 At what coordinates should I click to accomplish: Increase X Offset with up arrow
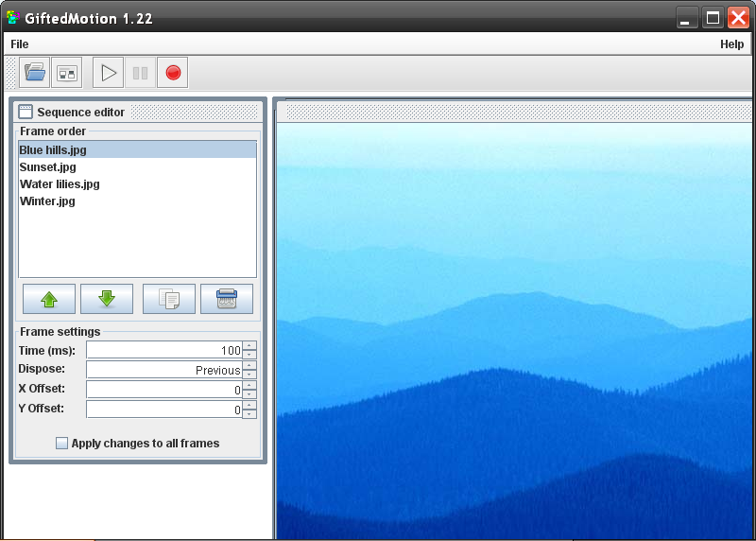(249, 385)
